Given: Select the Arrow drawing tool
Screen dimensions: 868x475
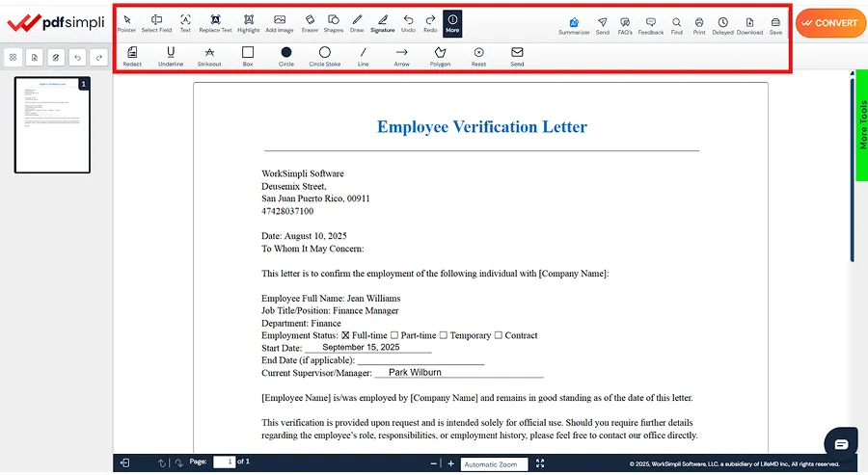Looking at the screenshot, I should pos(401,57).
